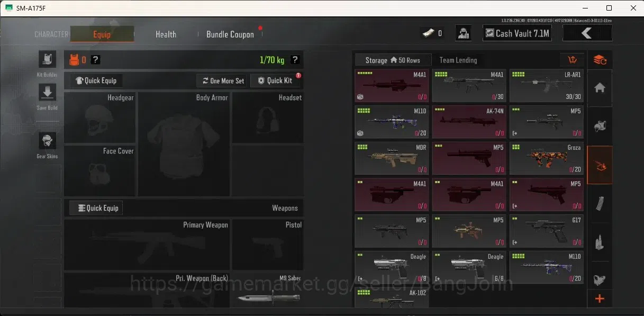Go back with the arrow button
The width and height of the screenshot is (644, 316).
pyautogui.click(x=587, y=33)
